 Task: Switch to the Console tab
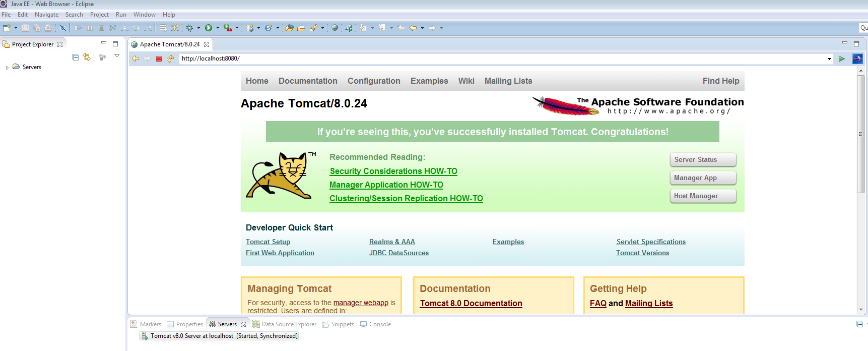pos(375,324)
